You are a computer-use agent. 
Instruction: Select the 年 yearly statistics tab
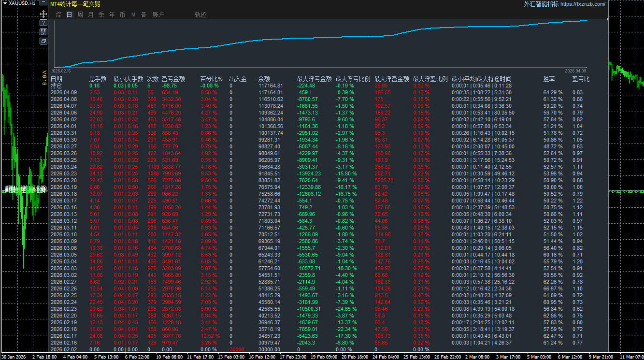coord(112,15)
